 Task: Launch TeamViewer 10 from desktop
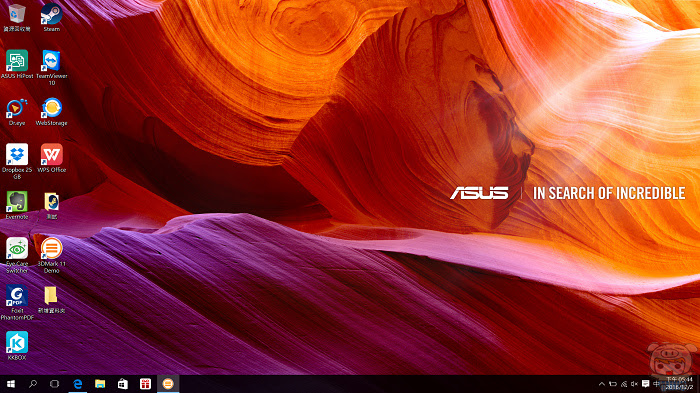[x=51, y=67]
